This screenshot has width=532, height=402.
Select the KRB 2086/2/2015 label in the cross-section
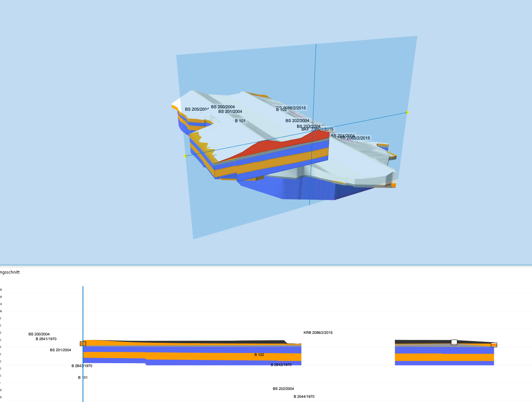point(318,333)
